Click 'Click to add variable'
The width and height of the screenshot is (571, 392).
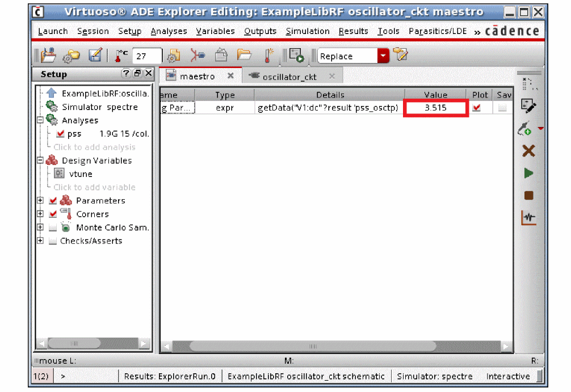coord(94,187)
